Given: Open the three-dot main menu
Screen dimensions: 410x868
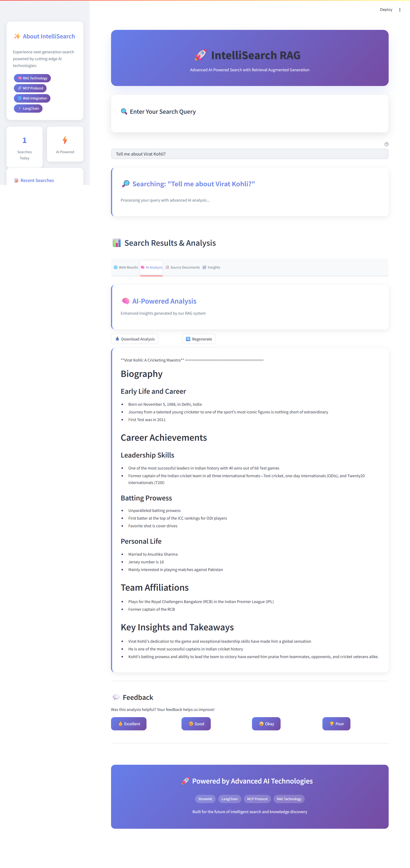Looking at the screenshot, I should 400,10.
